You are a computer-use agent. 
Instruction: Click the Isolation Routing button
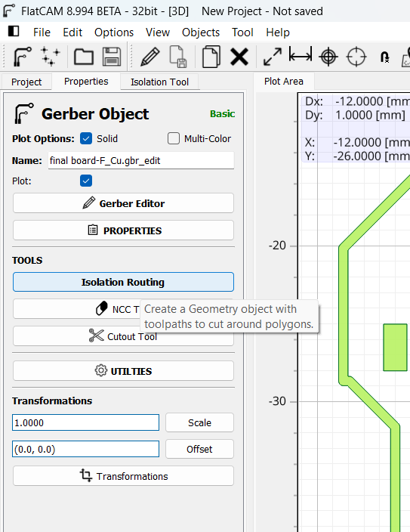point(123,282)
